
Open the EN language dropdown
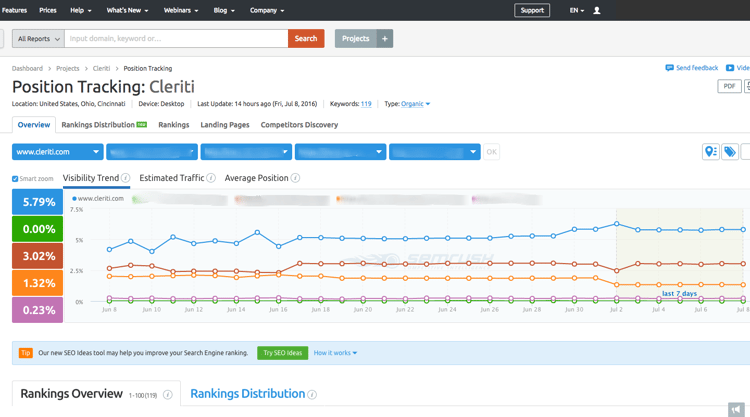pyautogui.click(x=577, y=11)
